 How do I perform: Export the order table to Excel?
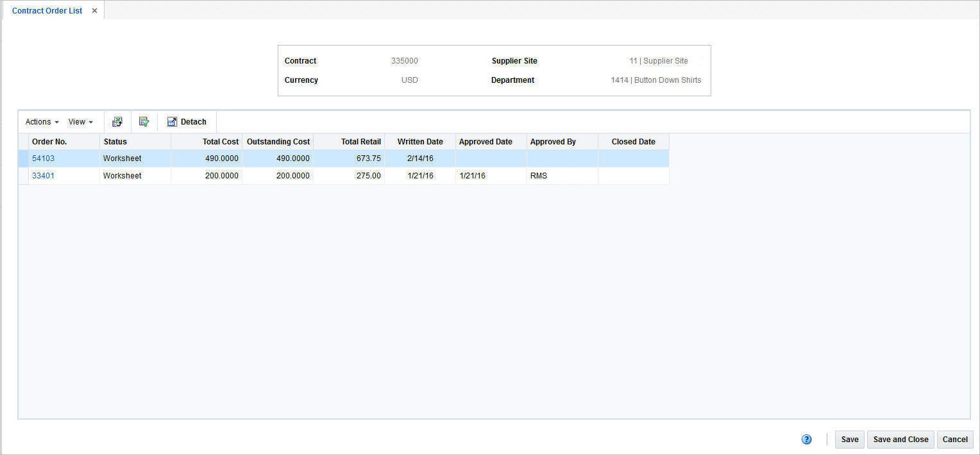pos(117,121)
